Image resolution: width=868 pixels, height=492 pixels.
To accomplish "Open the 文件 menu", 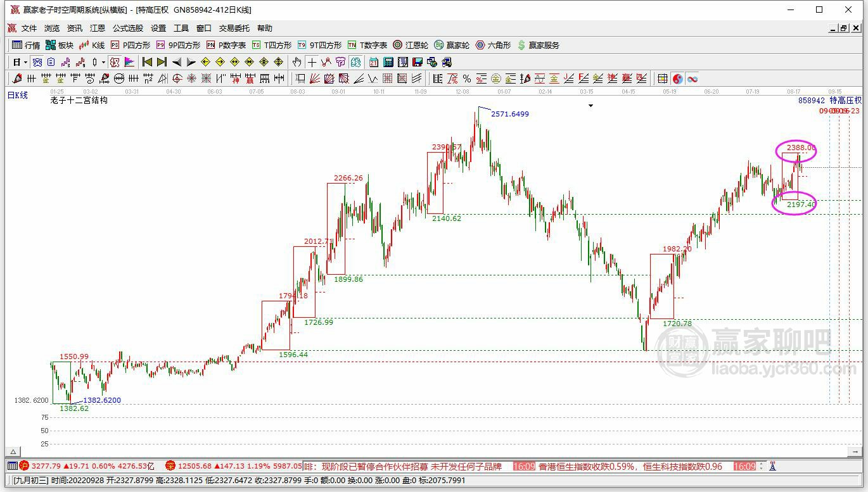I will 29,28.
